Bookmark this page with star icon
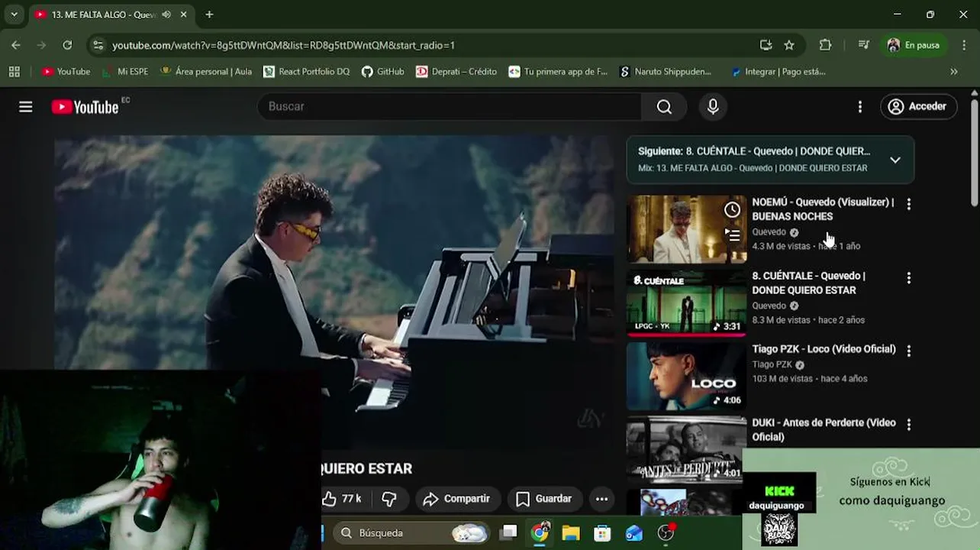Viewport: 980px width, 550px height. pos(789,45)
